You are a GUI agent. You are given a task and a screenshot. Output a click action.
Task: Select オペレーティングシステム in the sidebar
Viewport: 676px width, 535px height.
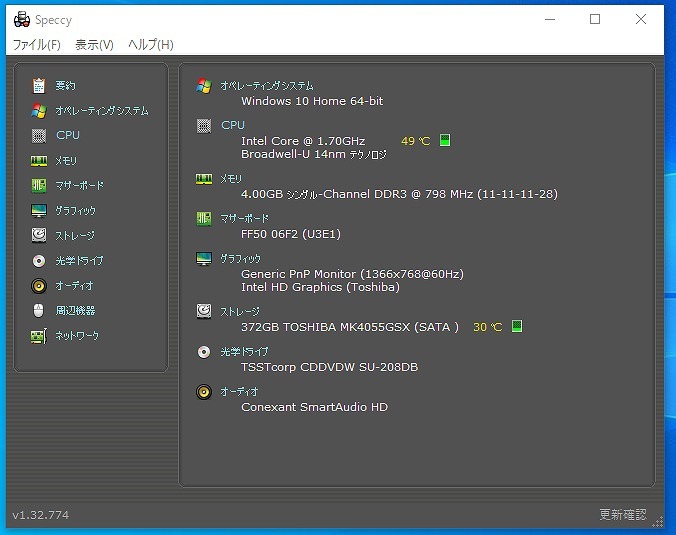(102, 111)
